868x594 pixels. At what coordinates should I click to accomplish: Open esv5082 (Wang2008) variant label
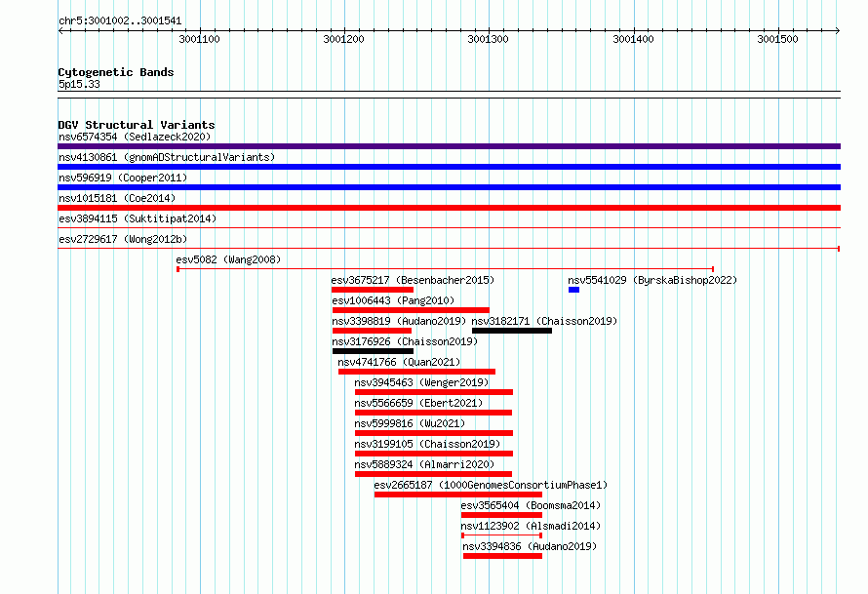(x=228, y=259)
